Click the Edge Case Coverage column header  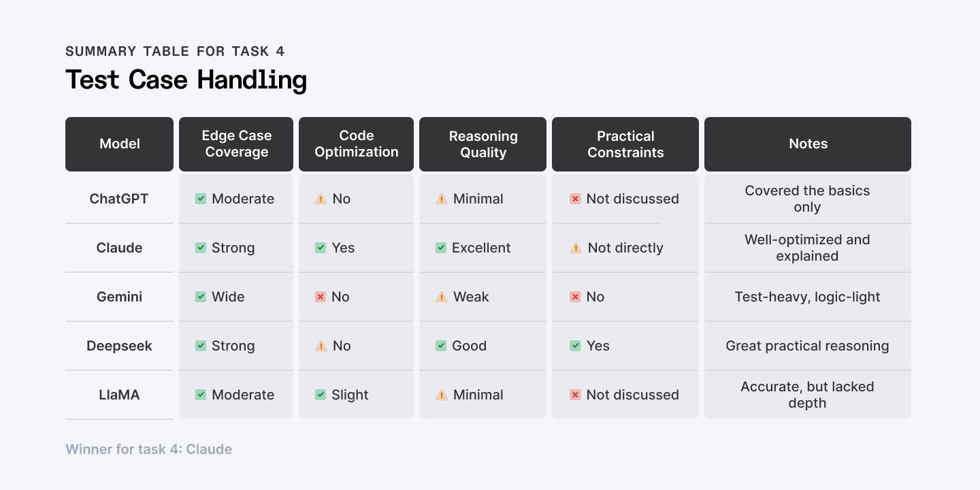(x=236, y=144)
